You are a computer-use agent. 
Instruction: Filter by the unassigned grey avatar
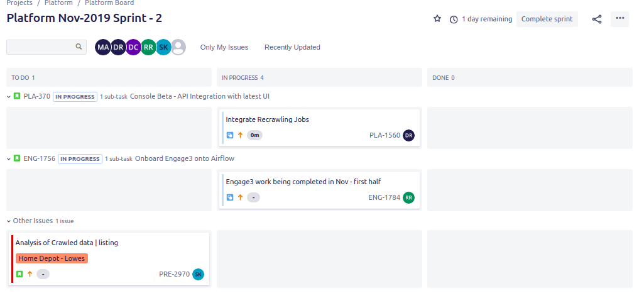tap(178, 47)
